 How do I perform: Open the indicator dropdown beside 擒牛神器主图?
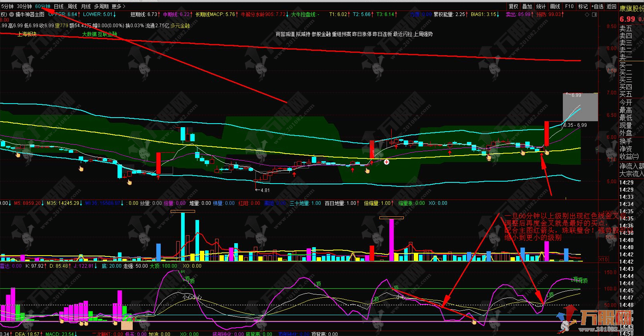(12, 14)
